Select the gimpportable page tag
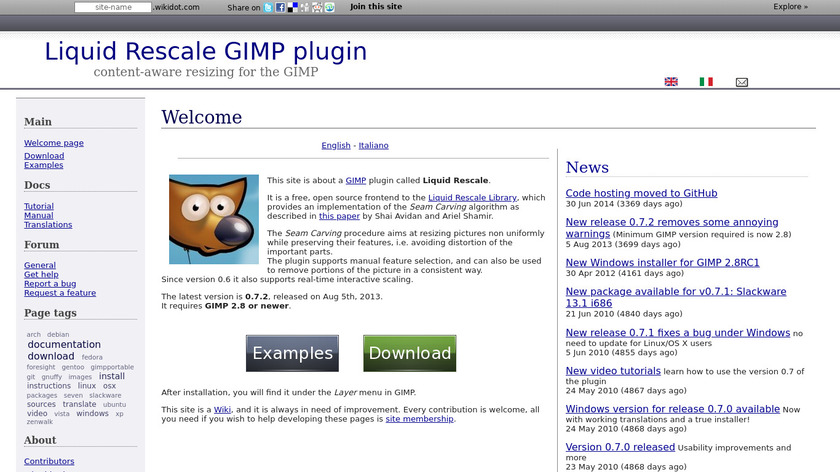Viewport: 840px width, 472px height. tap(112, 367)
